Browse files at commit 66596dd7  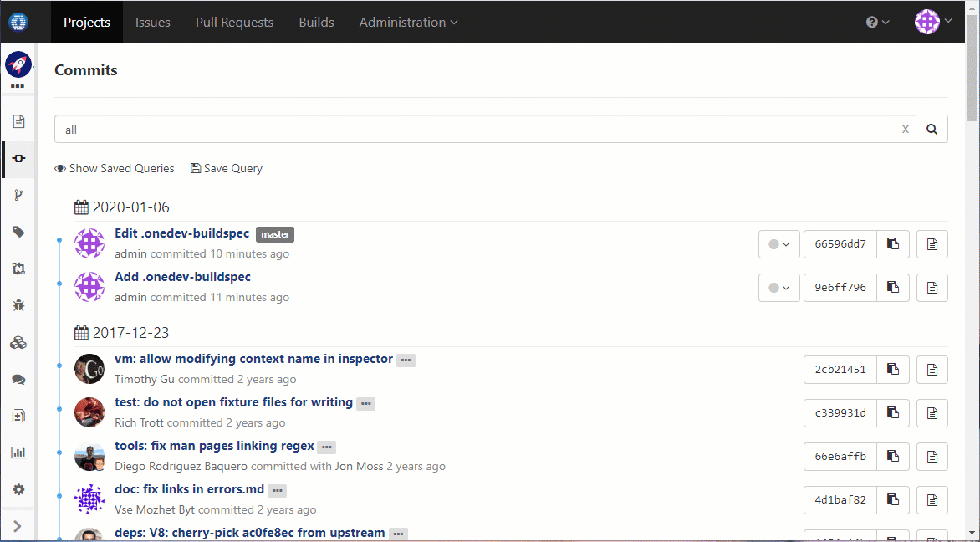(x=932, y=243)
